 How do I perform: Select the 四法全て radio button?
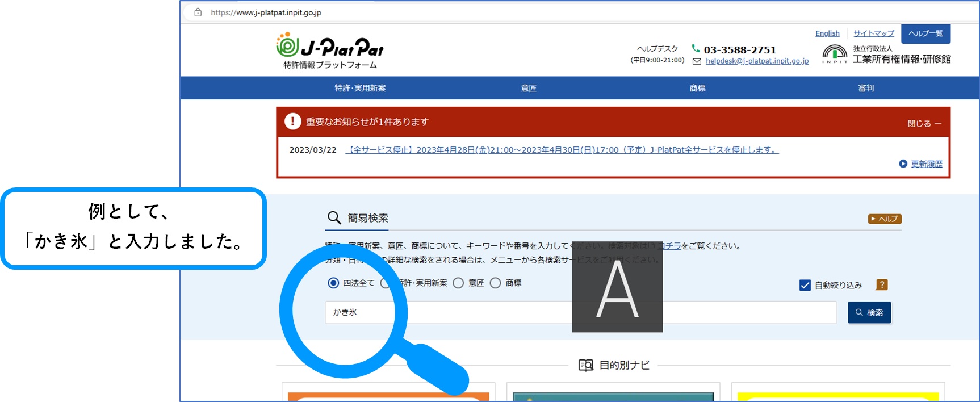pyautogui.click(x=333, y=283)
